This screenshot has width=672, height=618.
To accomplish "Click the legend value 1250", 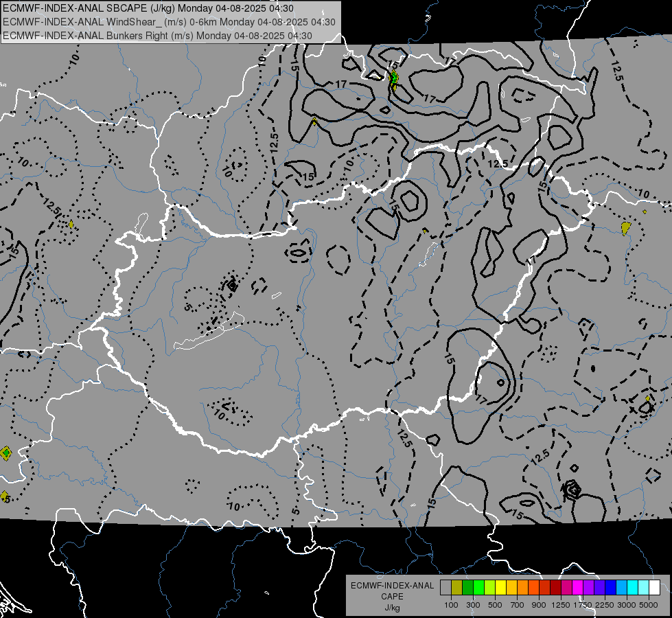I will coord(561,605).
